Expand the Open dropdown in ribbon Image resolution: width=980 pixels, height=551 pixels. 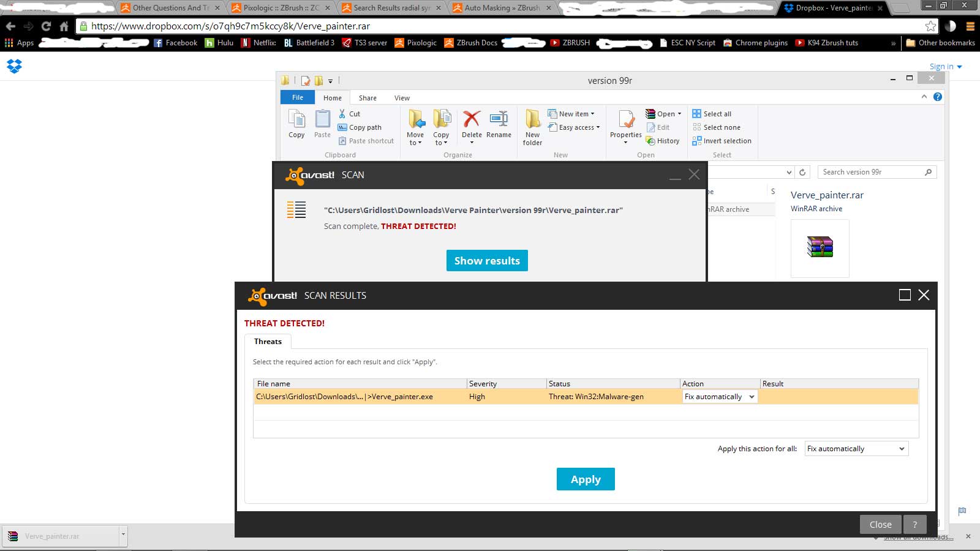[x=663, y=114]
